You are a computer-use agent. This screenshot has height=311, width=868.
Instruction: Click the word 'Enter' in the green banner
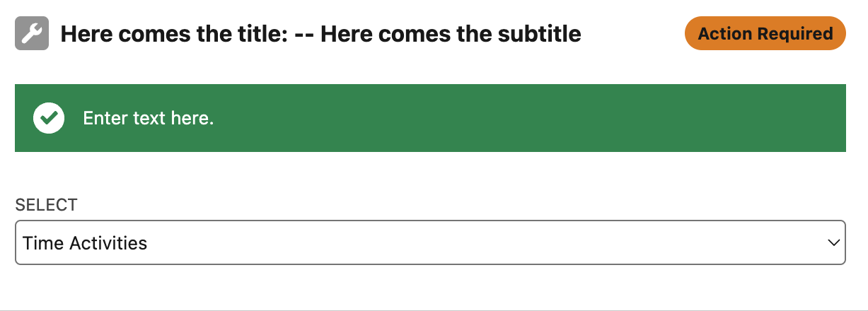[105, 118]
